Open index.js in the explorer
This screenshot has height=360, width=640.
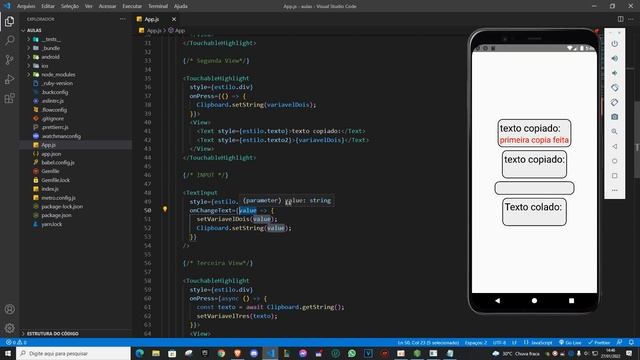(x=50, y=189)
